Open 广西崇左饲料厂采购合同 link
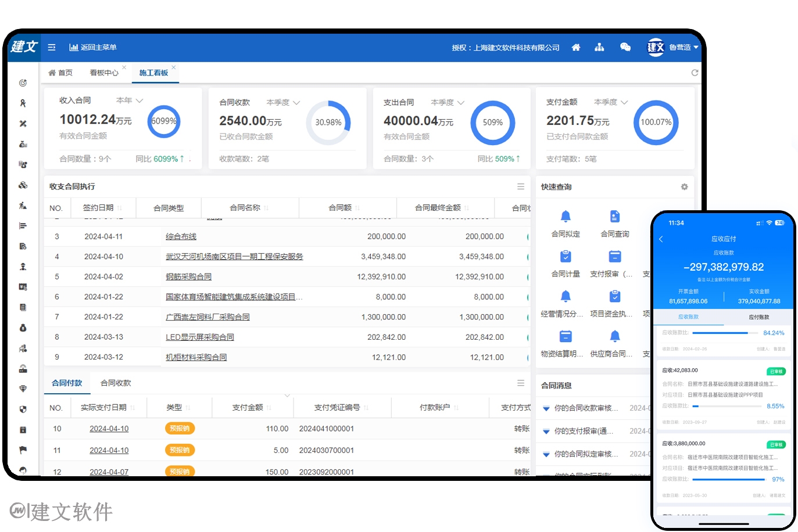The width and height of the screenshot is (798, 532). pos(207,317)
